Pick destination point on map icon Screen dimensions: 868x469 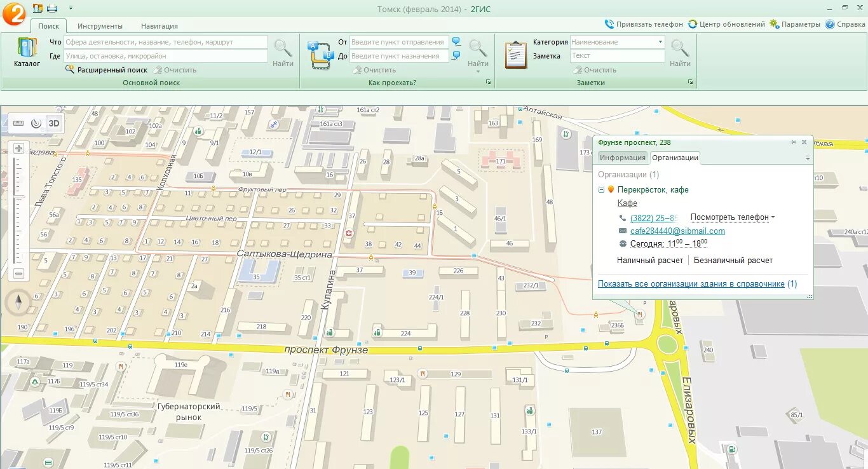pos(456,56)
